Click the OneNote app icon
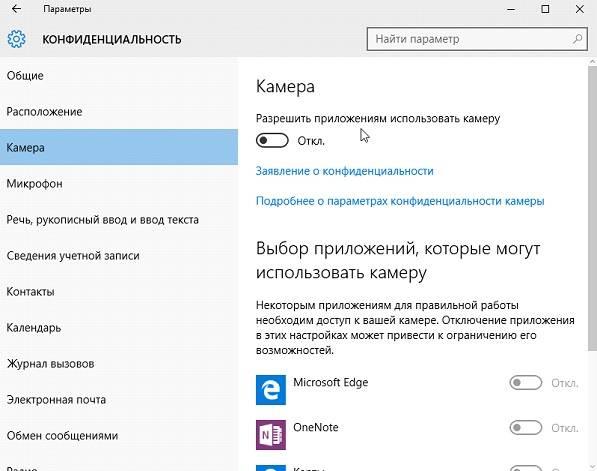597x471 pixels. pyautogui.click(x=271, y=435)
